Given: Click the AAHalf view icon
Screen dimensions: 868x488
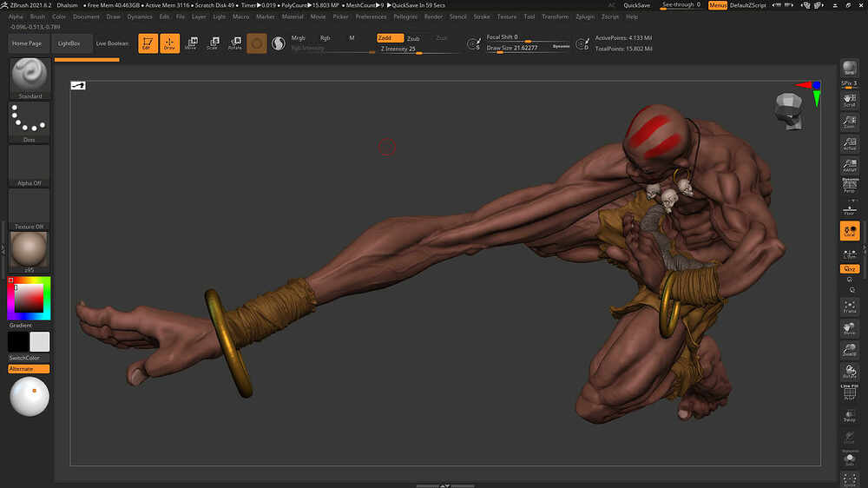Looking at the screenshot, I should point(849,166).
